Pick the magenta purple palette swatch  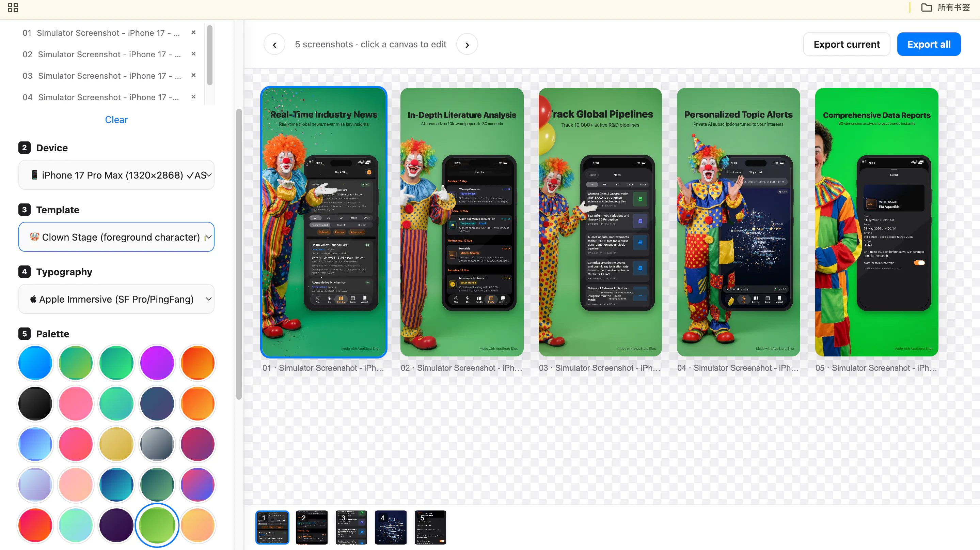pyautogui.click(x=157, y=363)
